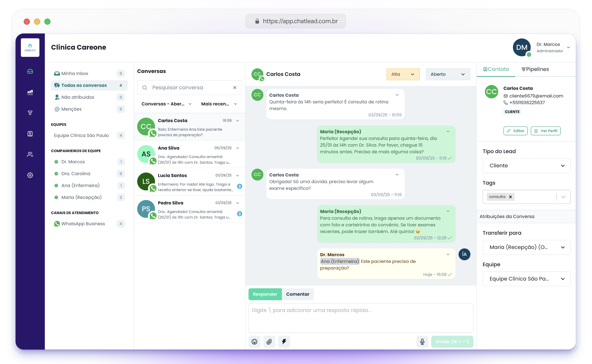This screenshot has width=592, height=364.
Task: Open the reports bar-chart sidebar icon
Action: pos(30,92)
